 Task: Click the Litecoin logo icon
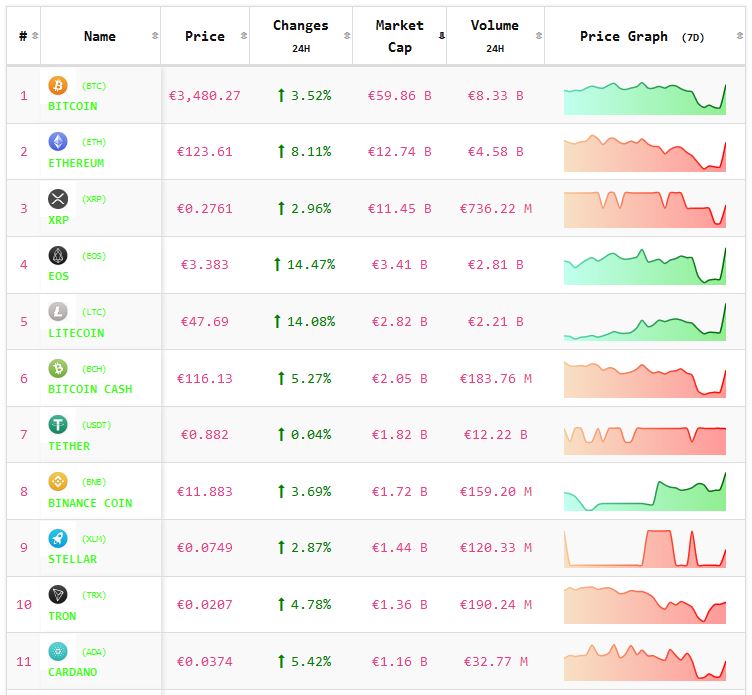pos(58,312)
